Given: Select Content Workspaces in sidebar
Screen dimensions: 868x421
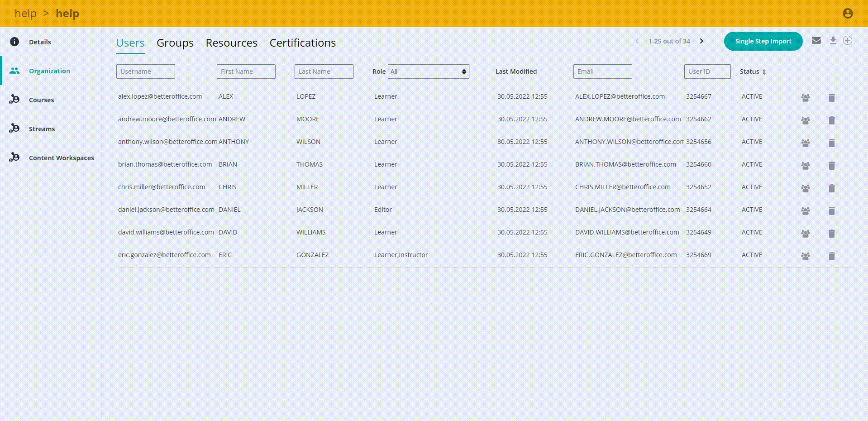Looking at the screenshot, I should pos(61,158).
